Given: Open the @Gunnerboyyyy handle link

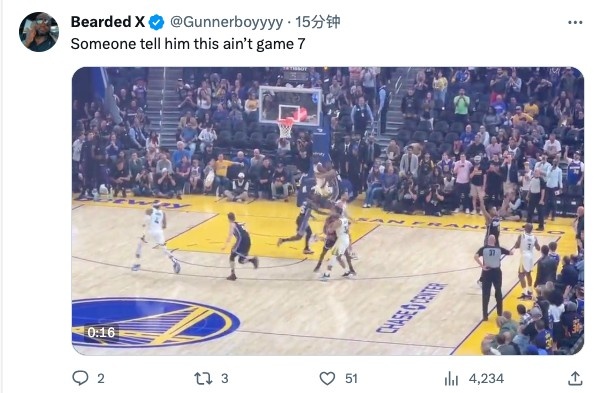Looking at the screenshot, I should pos(226,22).
